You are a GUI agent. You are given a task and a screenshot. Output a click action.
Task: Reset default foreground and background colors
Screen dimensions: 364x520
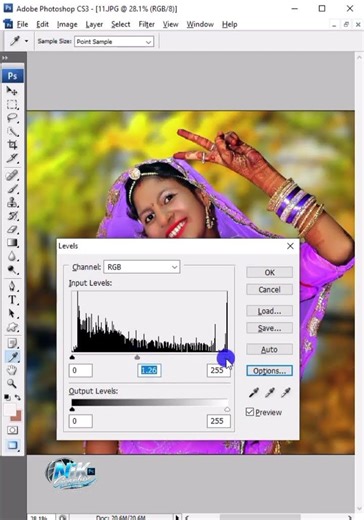point(6,397)
